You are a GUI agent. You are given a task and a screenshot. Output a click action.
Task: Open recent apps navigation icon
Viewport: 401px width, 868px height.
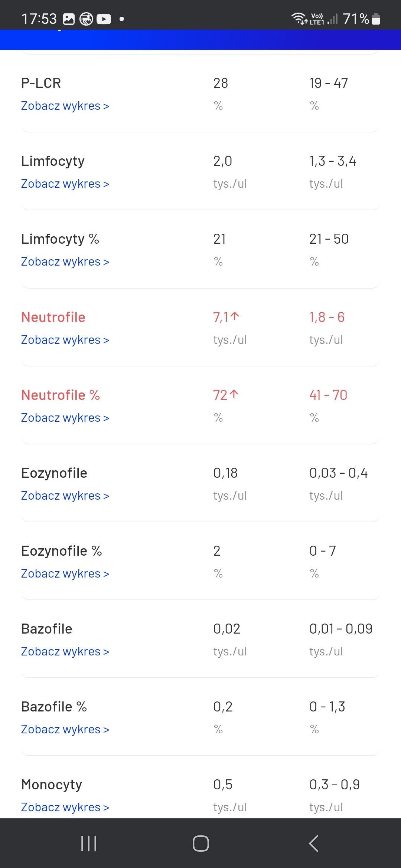[89, 844]
